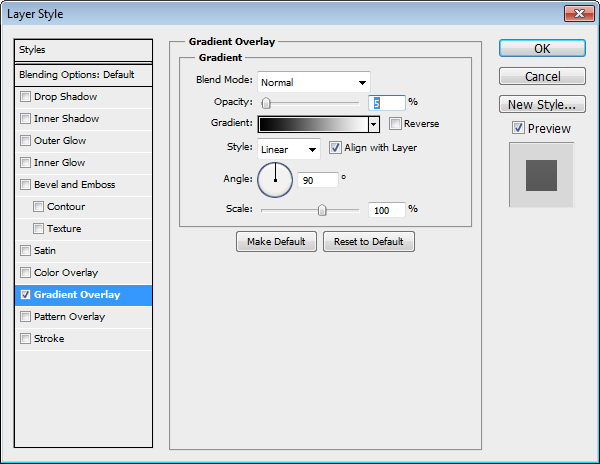Expand the Blend Mode dropdown

(314, 82)
